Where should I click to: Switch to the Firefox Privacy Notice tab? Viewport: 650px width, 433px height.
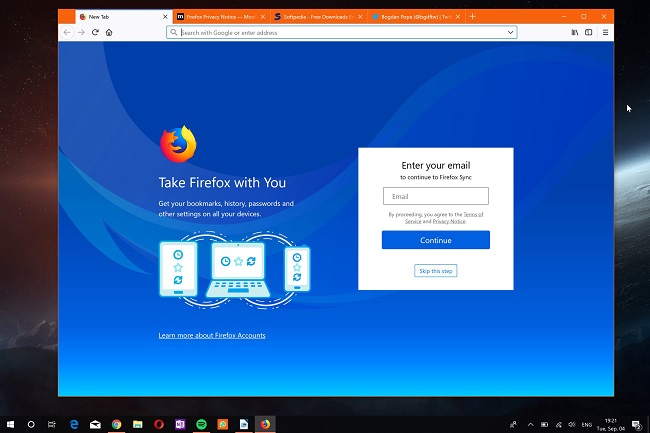214,17
